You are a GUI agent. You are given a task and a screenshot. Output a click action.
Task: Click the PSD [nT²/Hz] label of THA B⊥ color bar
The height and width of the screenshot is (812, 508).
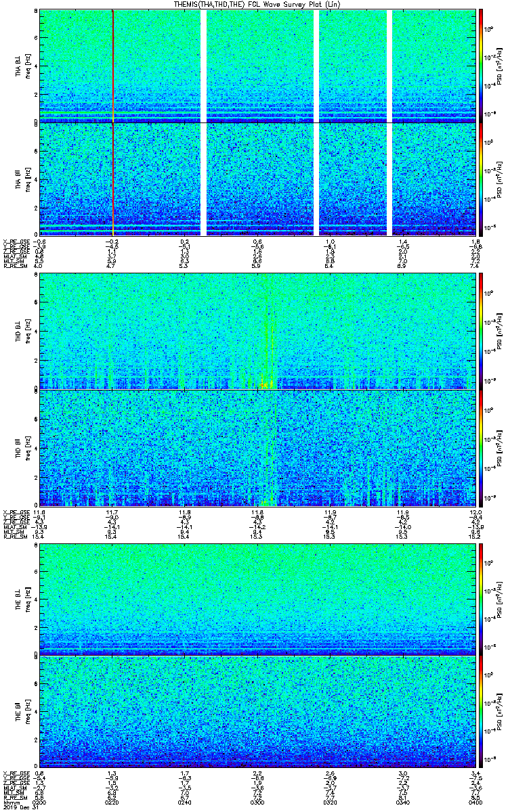click(500, 66)
